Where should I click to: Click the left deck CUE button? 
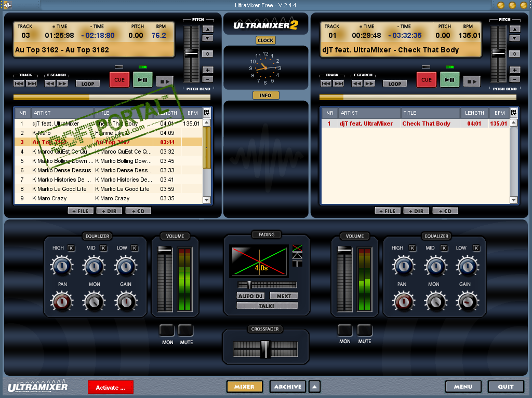(x=119, y=80)
